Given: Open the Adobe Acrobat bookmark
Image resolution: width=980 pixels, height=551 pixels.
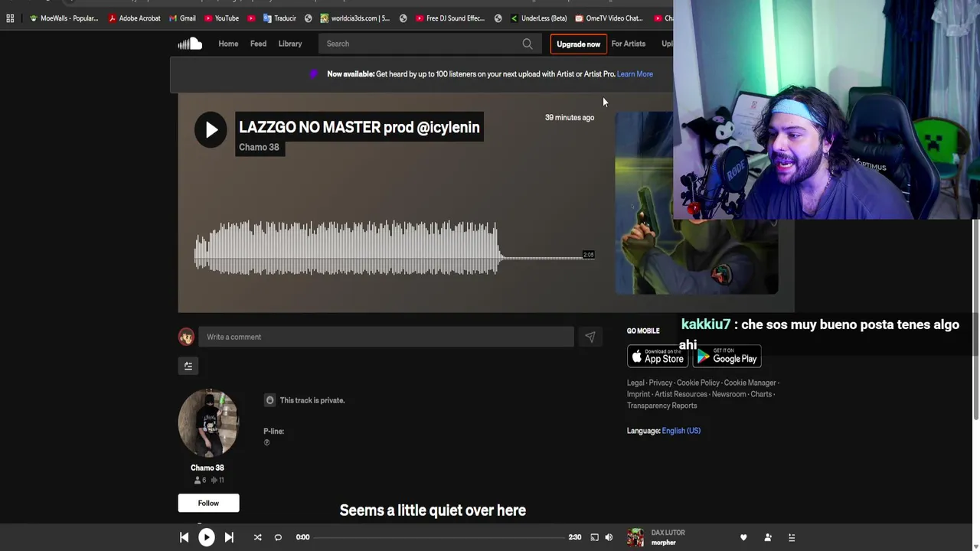Looking at the screenshot, I should tap(134, 18).
